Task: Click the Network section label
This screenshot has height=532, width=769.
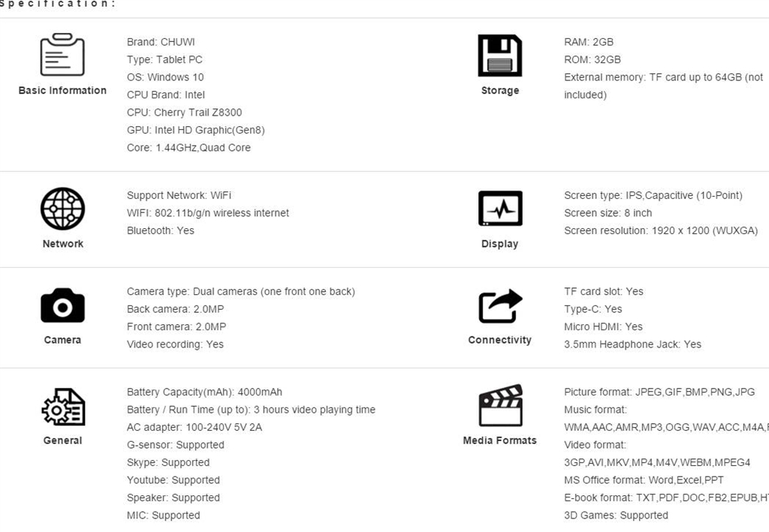Action: (x=62, y=244)
